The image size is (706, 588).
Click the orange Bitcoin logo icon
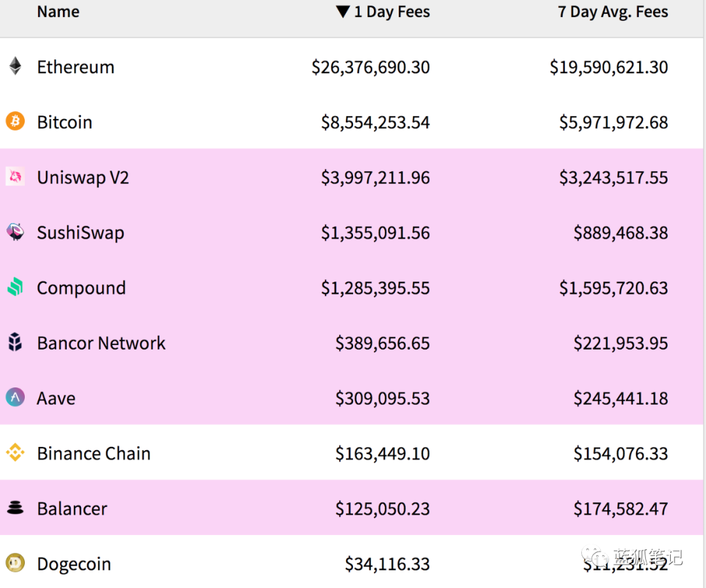15,121
